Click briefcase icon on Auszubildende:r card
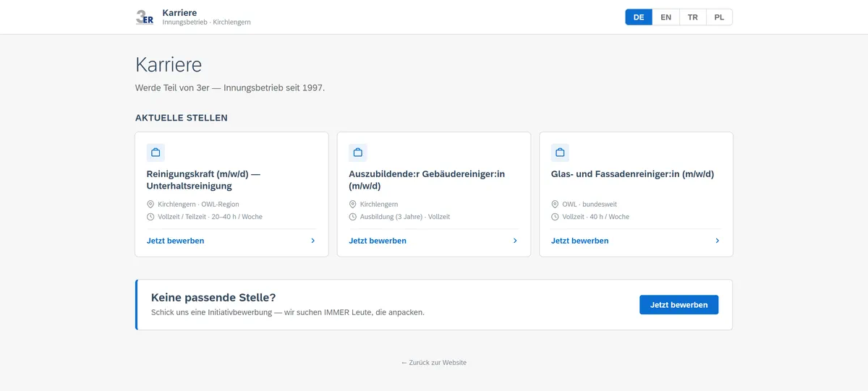This screenshot has width=868, height=391. [x=358, y=152]
